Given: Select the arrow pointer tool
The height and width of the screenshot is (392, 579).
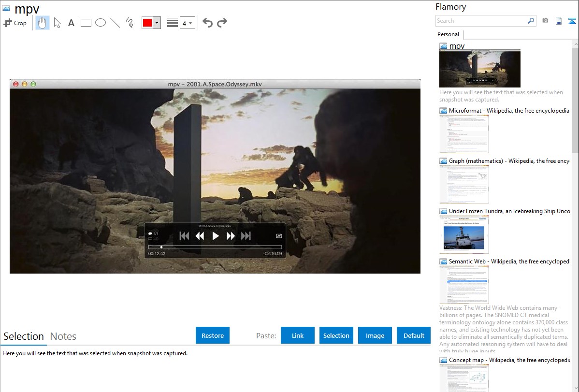Looking at the screenshot, I should pos(57,23).
